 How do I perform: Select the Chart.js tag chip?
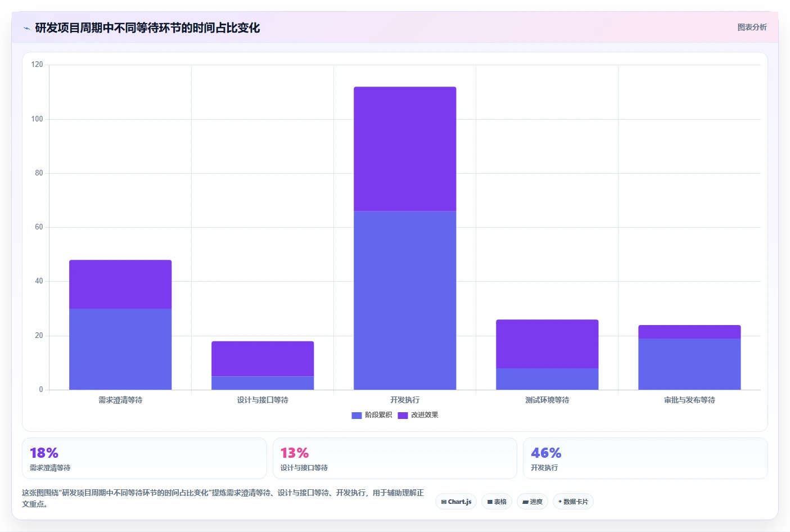456,502
